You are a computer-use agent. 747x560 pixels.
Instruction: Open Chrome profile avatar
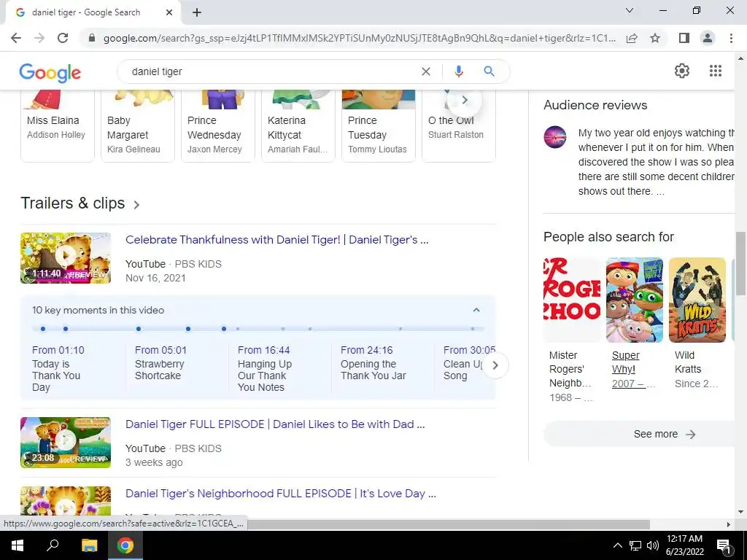[708, 38]
